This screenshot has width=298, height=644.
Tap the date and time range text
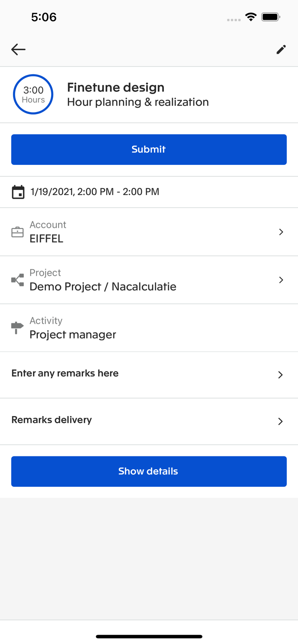pos(95,192)
